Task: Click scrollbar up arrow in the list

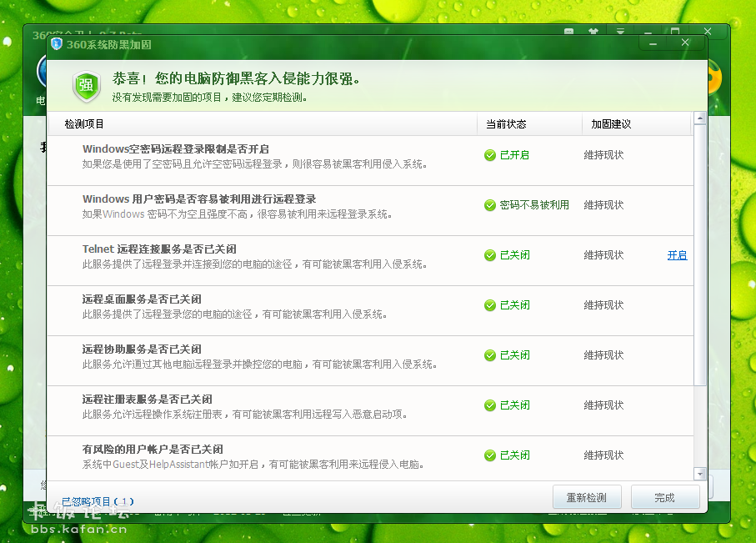Action: (700, 118)
